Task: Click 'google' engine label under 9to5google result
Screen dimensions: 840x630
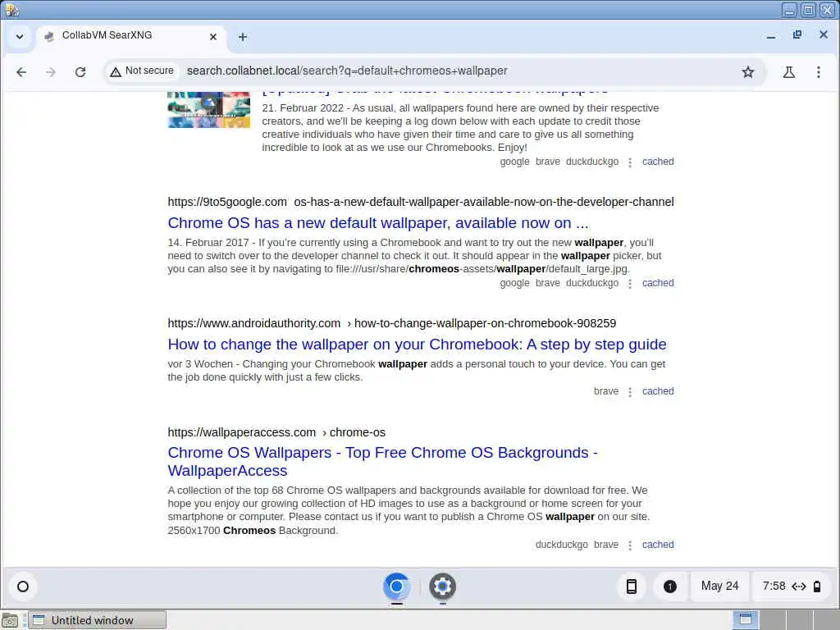Action: tap(514, 283)
